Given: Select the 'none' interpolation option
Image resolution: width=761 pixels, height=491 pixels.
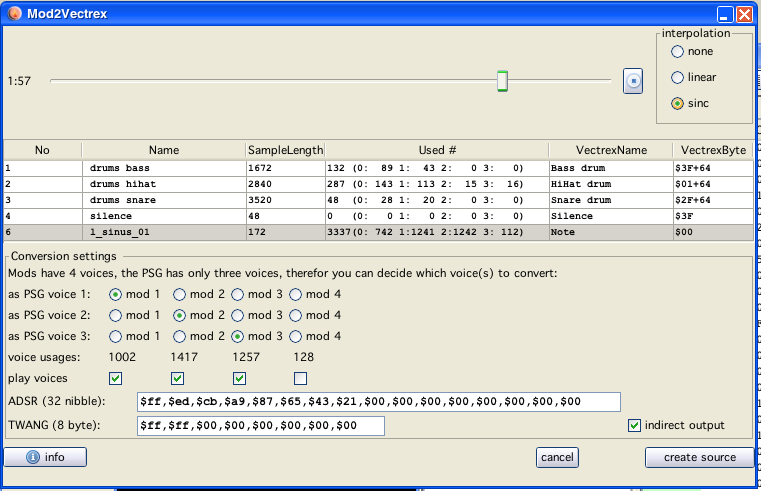Looking at the screenshot, I should (x=678, y=51).
